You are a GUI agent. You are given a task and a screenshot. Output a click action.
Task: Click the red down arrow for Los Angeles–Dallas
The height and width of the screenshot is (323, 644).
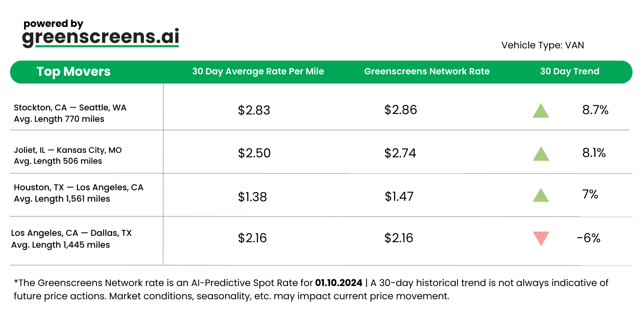pos(541,238)
